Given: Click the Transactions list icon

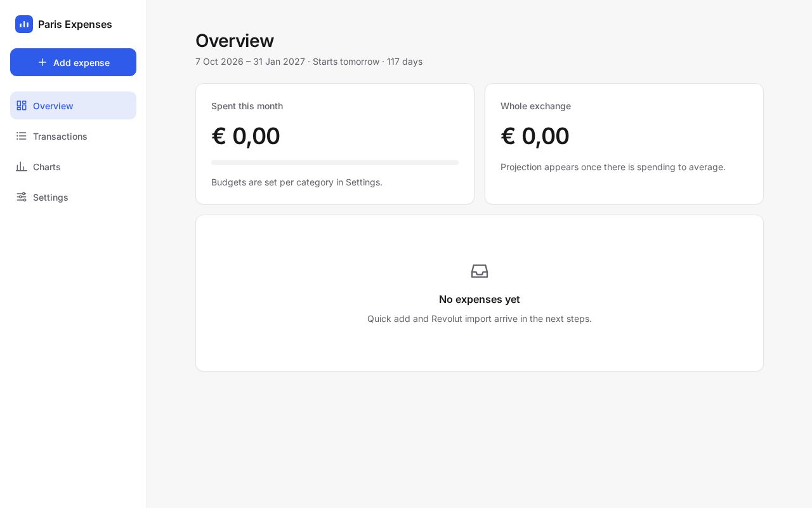Looking at the screenshot, I should pos(22,136).
